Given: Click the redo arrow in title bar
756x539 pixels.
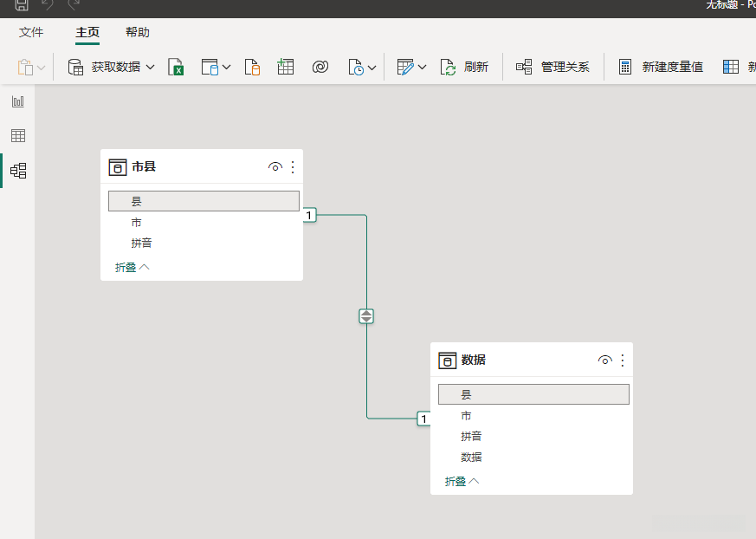Looking at the screenshot, I should coord(74,5).
